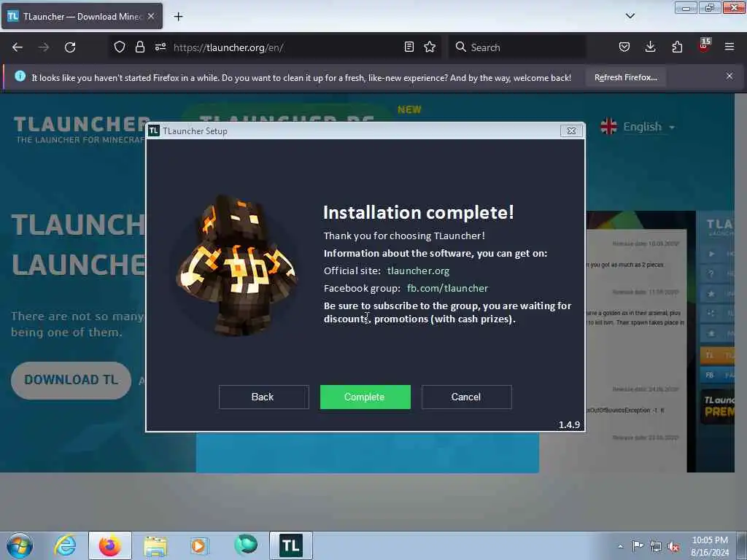Image resolution: width=747 pixels, height=560 pixels.
Task: Click the Firefox Search field
Action: (517, 47)
